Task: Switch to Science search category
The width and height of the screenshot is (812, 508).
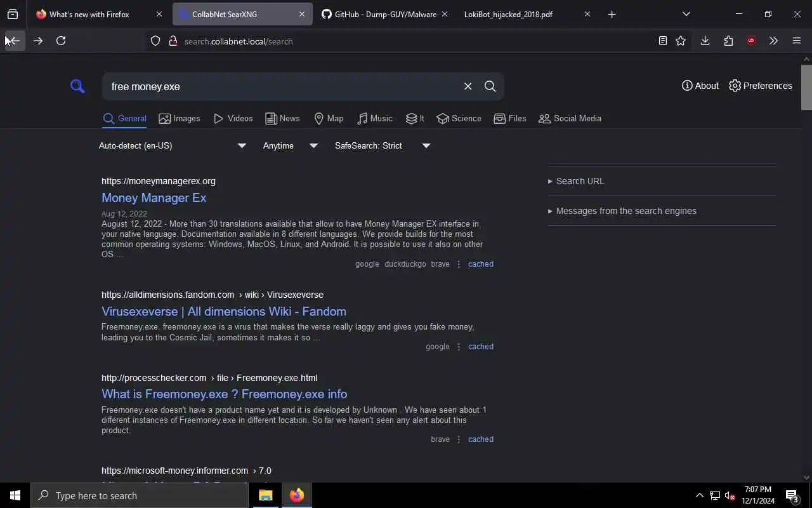Action: point(459,119)
